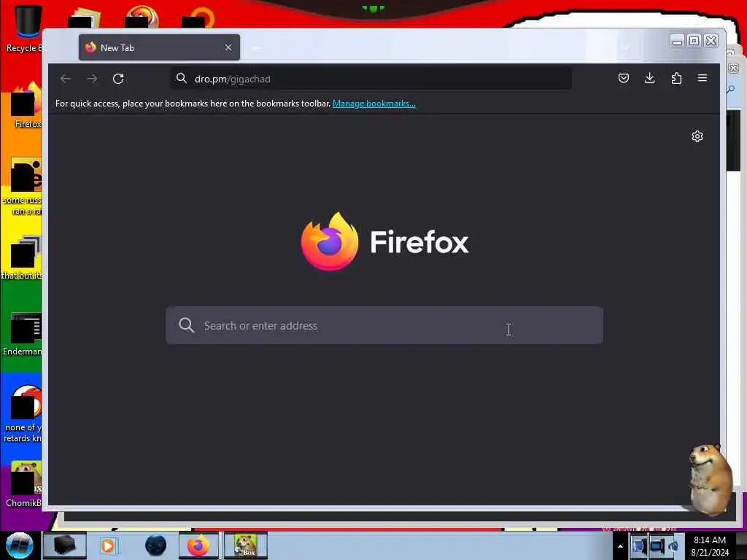Click the system tray volume icon
Viewport: 747px width, 560px height.
(673, 546)
